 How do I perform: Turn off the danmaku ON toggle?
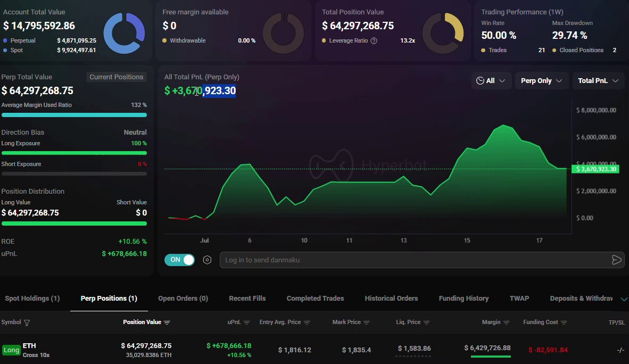(179, 260)
